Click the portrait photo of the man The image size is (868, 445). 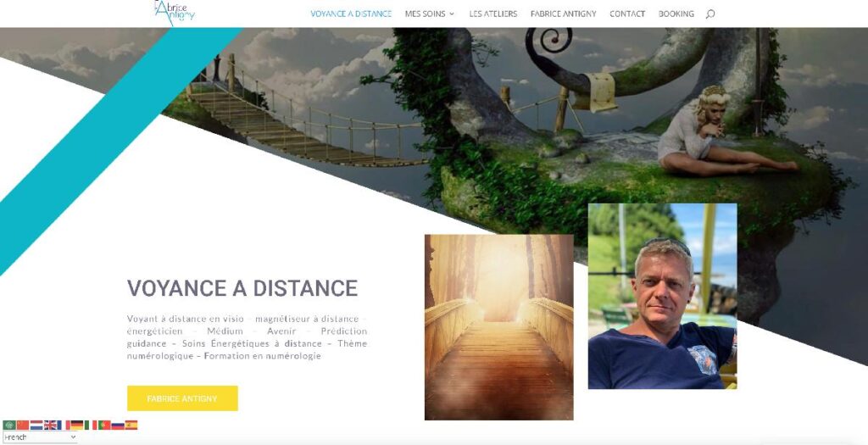662,296
